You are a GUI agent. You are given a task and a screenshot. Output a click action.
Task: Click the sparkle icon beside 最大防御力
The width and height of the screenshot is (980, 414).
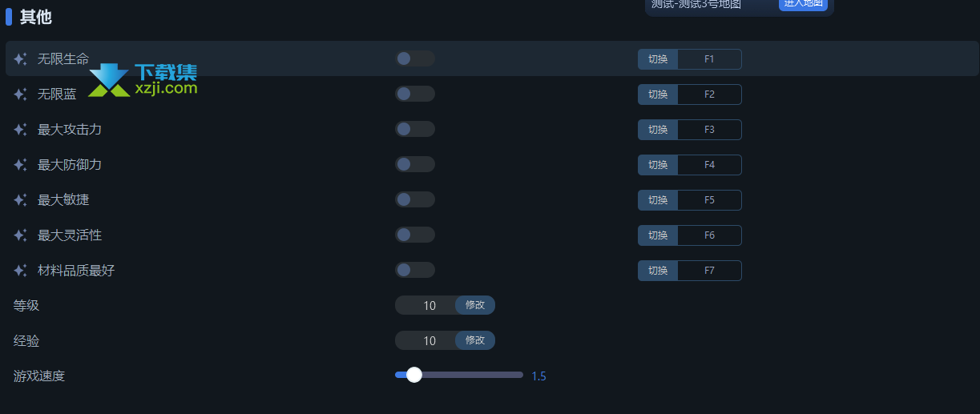click(20, 165)
